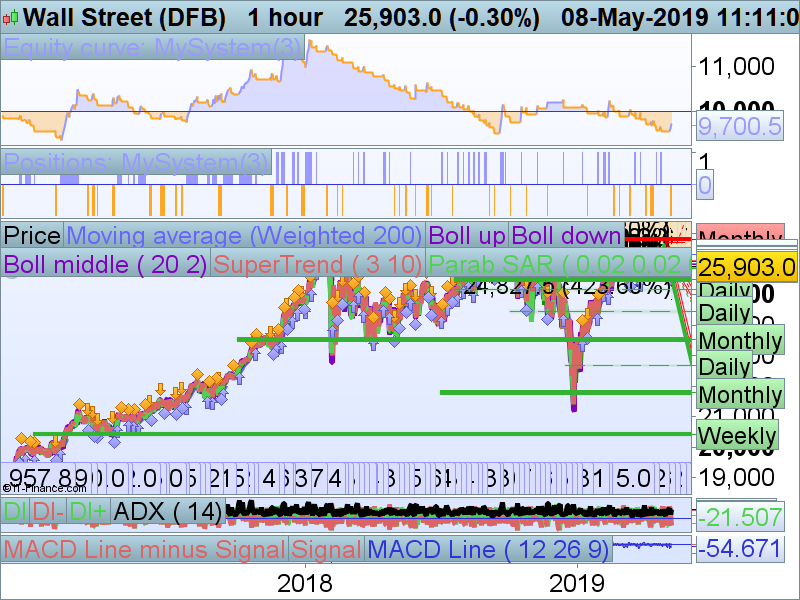The image size is (800, 600).
Task: Click the -21.507 ADX value tag
Action: coord(739,517)
